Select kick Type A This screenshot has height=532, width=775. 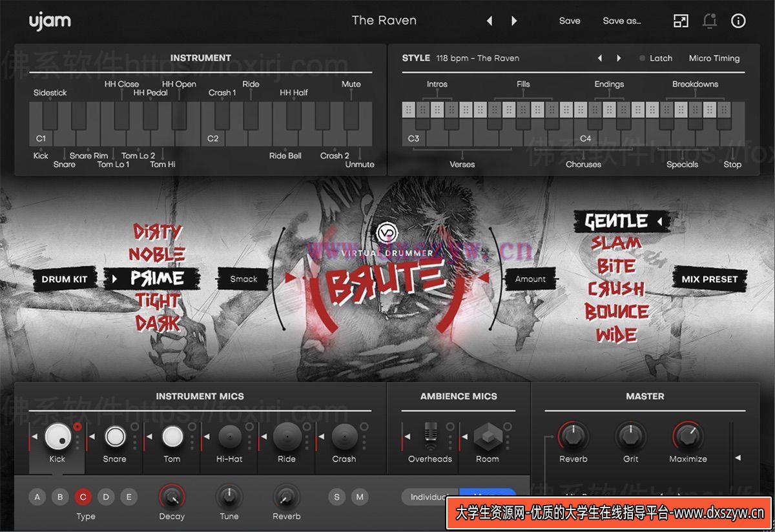coord(37,497)
